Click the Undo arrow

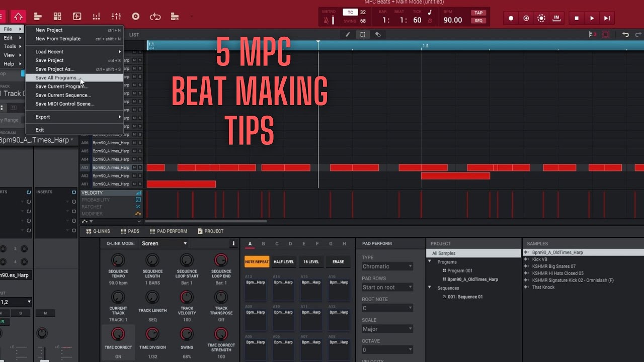click(625, 35)
